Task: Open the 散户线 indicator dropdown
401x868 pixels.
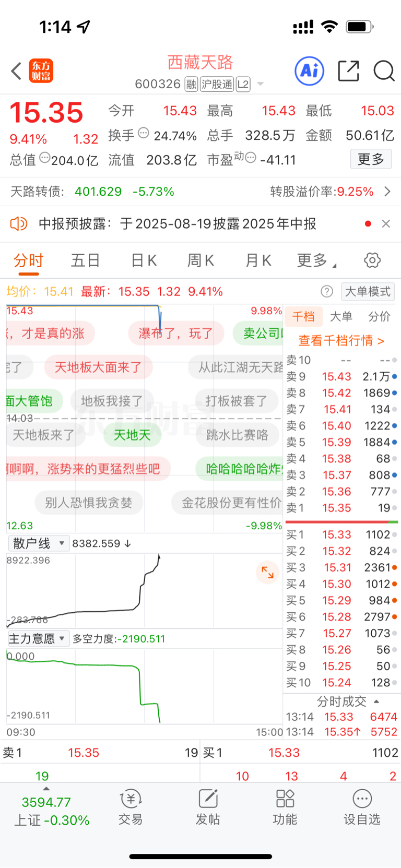Action: (39, 543)
